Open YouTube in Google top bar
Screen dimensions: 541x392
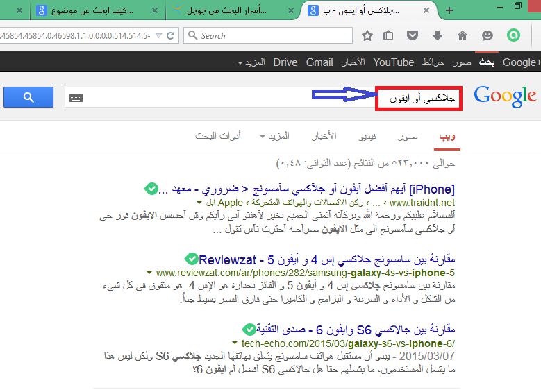pyautogui.click(x=393, y=62)
